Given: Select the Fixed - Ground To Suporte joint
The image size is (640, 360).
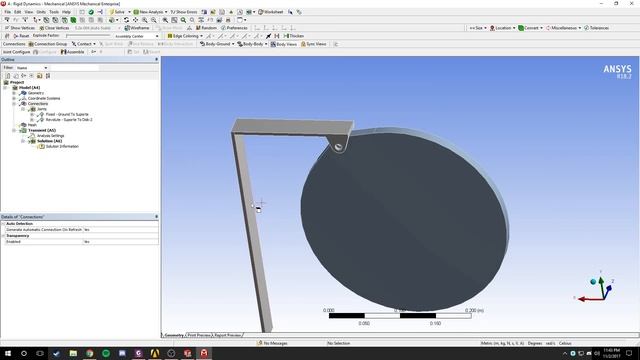Looking at the screenshot, I should 67,114.
